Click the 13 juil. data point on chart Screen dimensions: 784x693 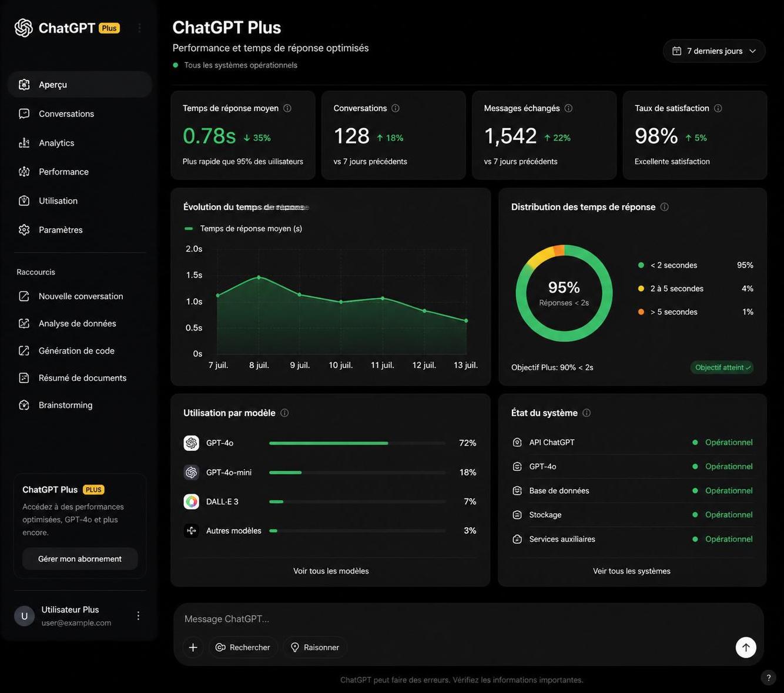click(x=466, y=320)
